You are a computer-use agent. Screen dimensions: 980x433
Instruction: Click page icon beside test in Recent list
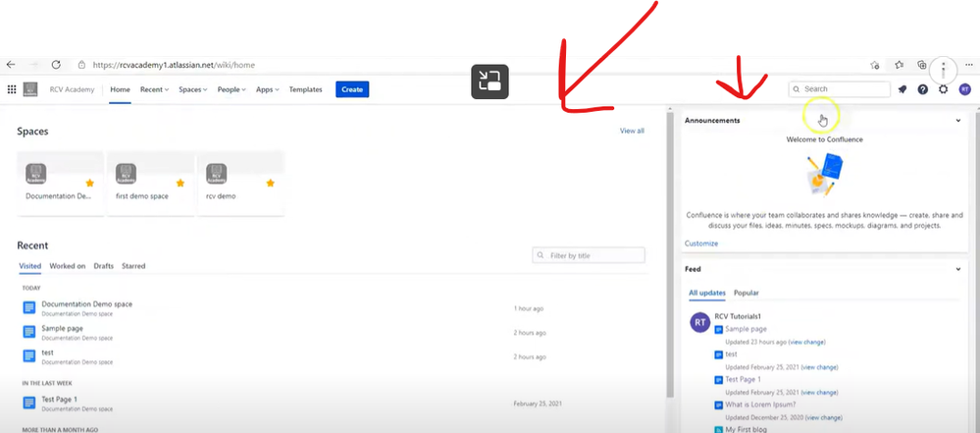point(28,355)
